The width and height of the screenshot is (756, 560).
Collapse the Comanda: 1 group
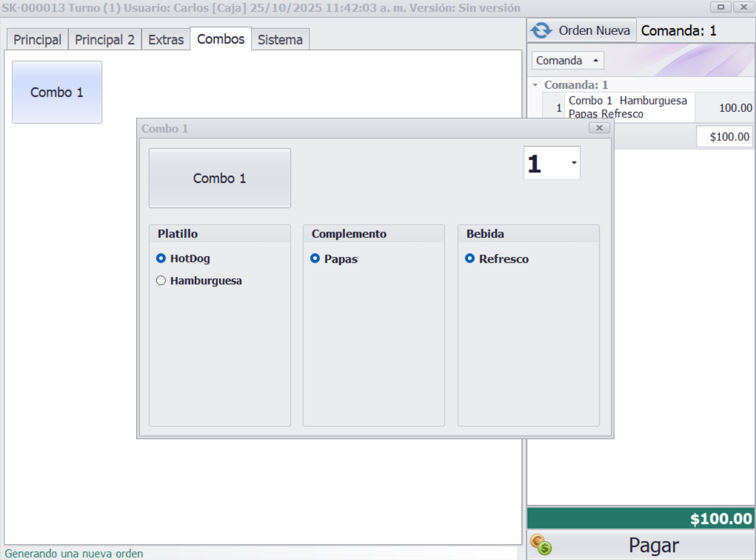[535, 85]
